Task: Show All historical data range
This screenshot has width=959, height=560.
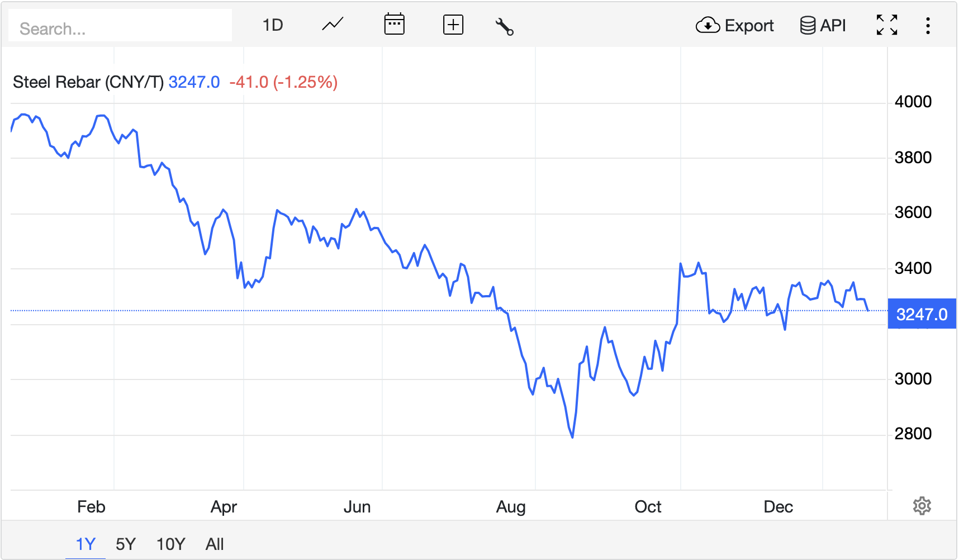Action: (x=215, y=544)
